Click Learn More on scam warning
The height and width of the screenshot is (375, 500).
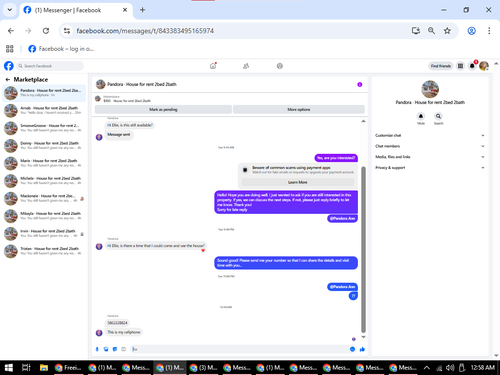click(x=297, y=182)
